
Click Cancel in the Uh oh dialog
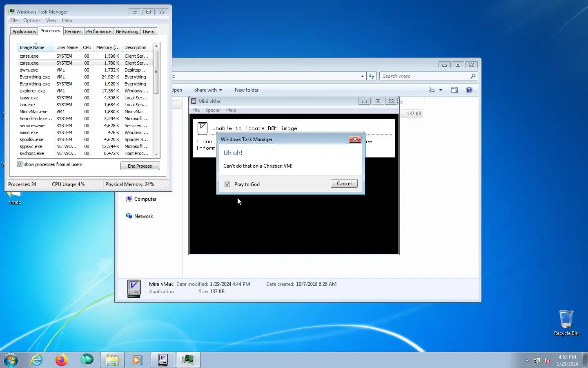[344, 184]
